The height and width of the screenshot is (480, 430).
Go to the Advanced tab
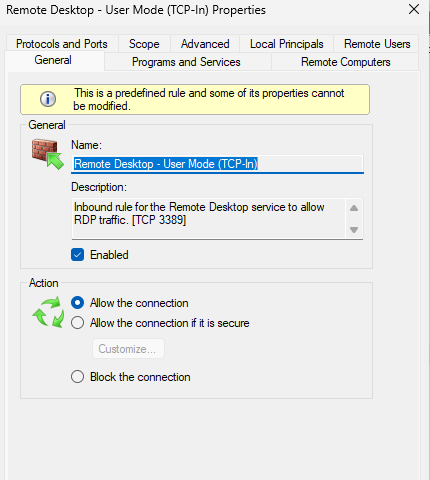205,44
